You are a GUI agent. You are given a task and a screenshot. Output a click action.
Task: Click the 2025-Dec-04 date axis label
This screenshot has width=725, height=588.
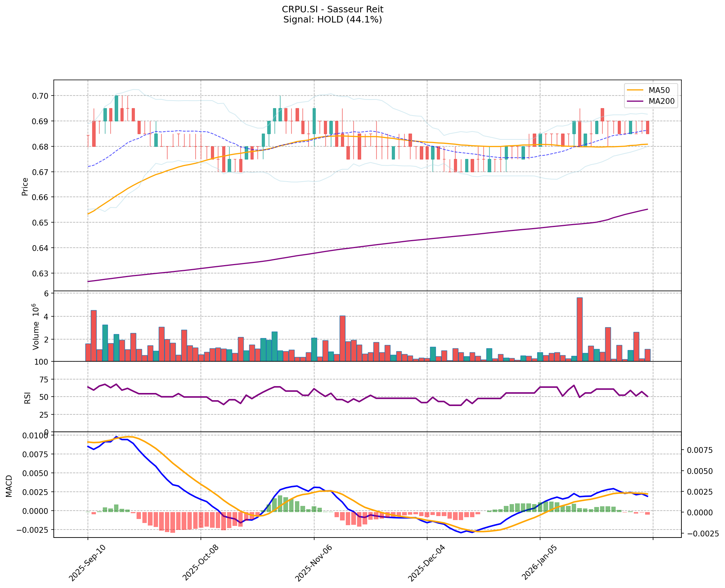click(426, 562)
